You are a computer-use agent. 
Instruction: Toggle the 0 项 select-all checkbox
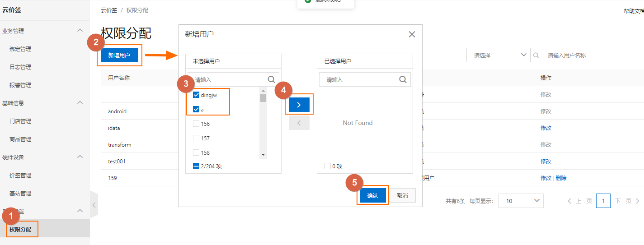328,166
